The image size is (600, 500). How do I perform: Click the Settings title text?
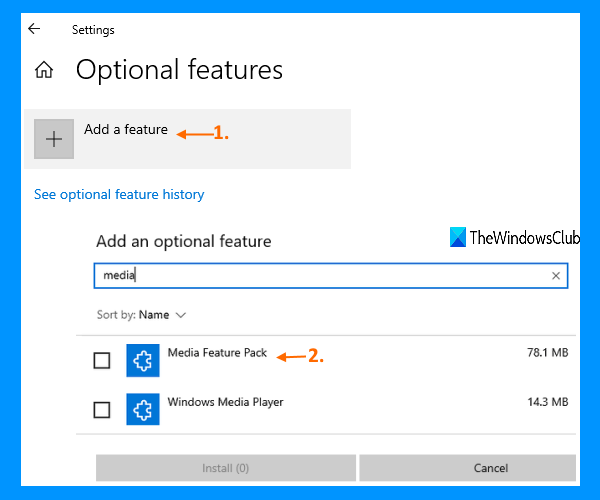click(x=93, y=30)
